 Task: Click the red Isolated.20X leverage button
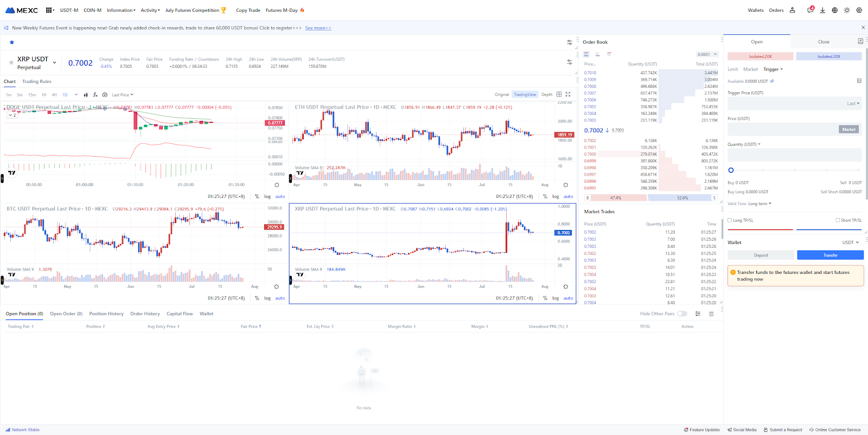click(x=760, y=56)
